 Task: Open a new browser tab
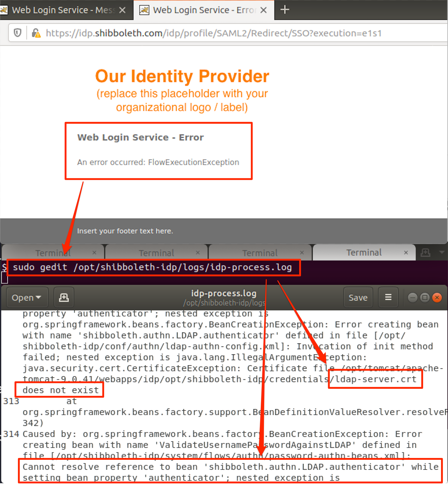pyautogui.click(x=285, y=10)
